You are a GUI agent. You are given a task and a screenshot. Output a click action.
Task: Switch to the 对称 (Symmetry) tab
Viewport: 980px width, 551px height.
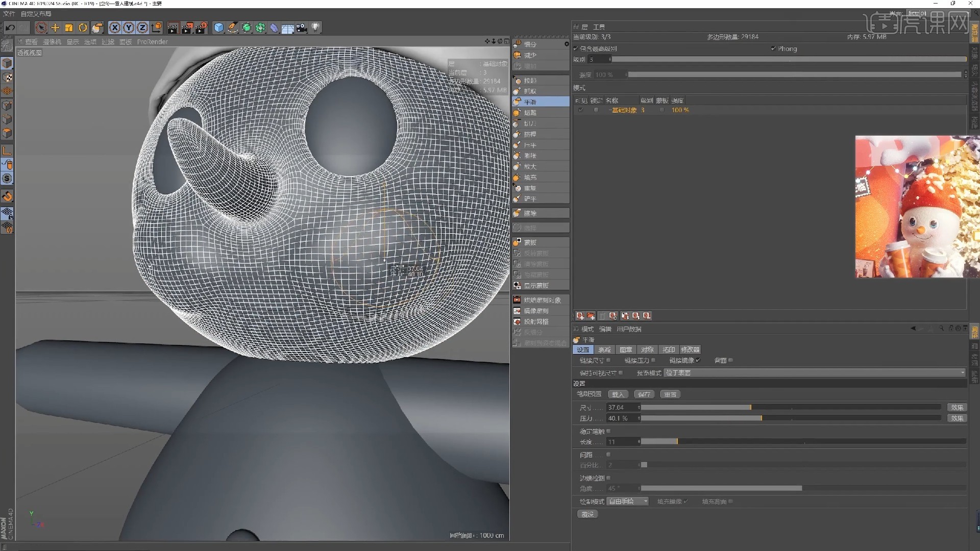click(647, 349)
